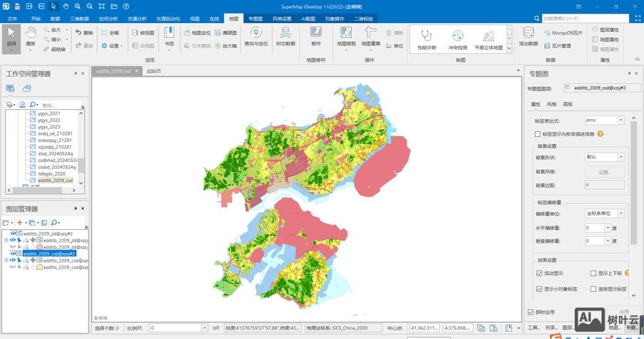
Task: Select tdbgdc_2020 dataset in workspace tree
Action: 52,174
